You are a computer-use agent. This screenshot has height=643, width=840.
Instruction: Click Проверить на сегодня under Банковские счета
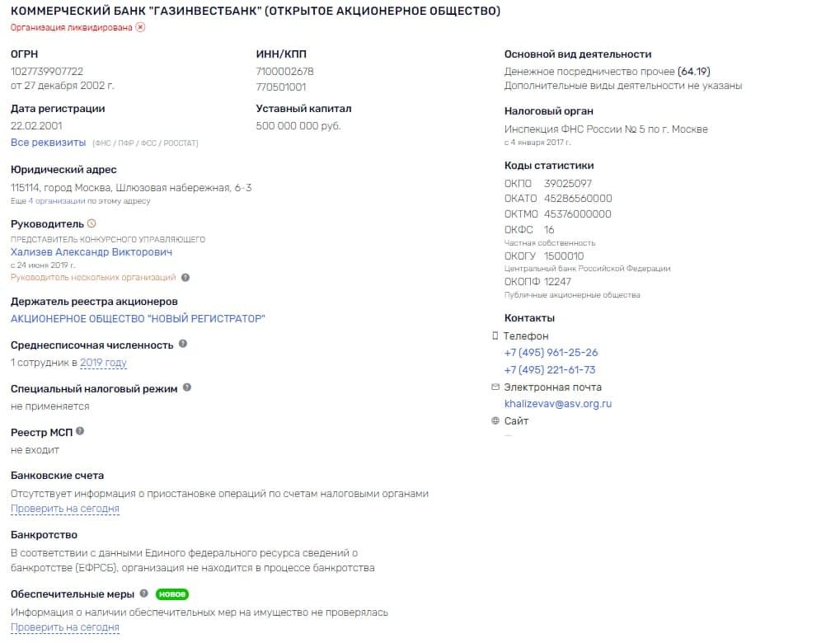65,509
